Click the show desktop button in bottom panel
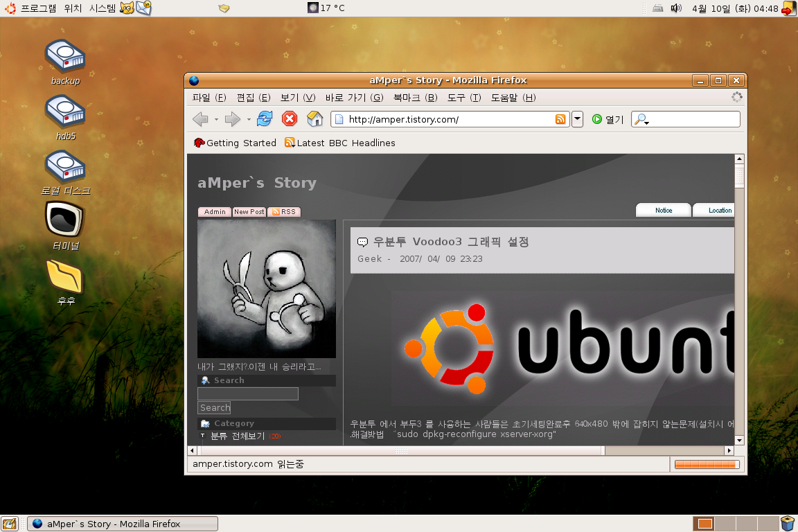This screenshot has width=798, height=532. [x=10, y=524]
